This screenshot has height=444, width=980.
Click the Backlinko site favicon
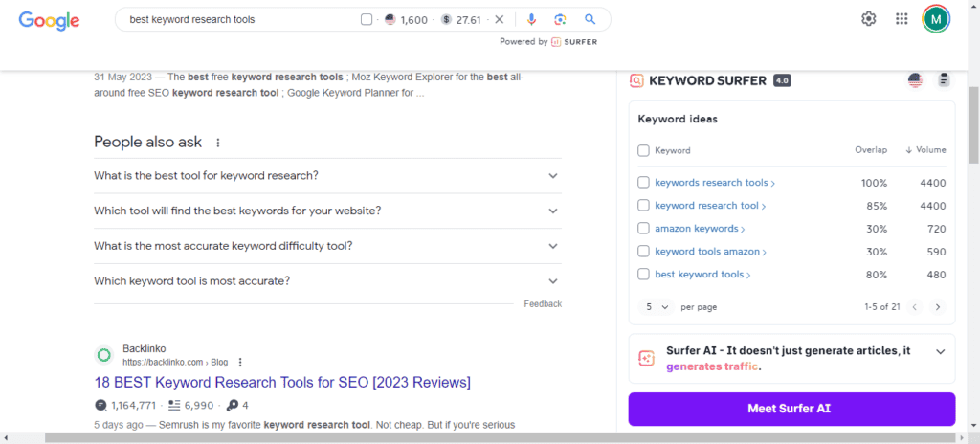(104, 355)
